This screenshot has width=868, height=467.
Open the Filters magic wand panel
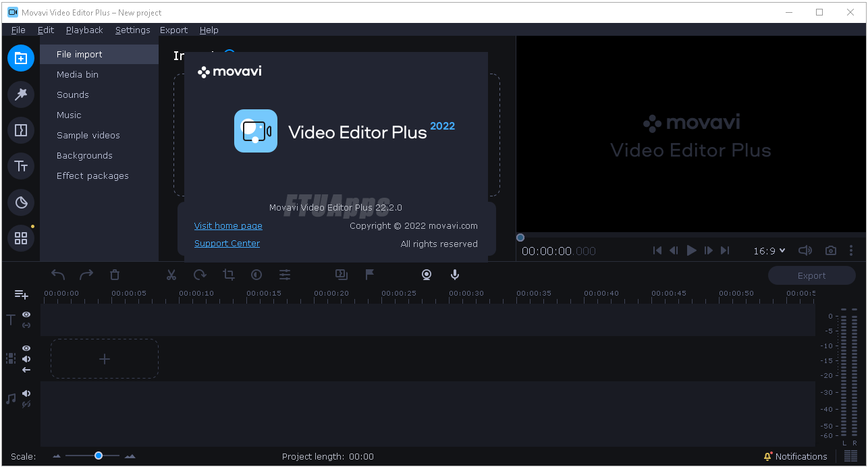tap(21, 94)
